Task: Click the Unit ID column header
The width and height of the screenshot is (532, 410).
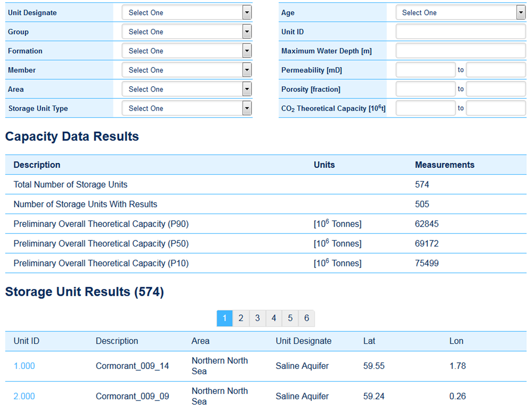Action: (27, 341)
